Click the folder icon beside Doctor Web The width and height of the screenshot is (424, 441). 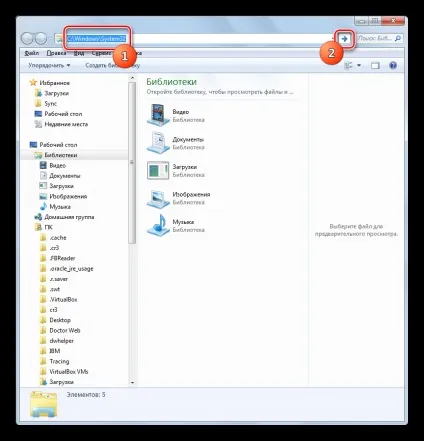click(43, 330)
